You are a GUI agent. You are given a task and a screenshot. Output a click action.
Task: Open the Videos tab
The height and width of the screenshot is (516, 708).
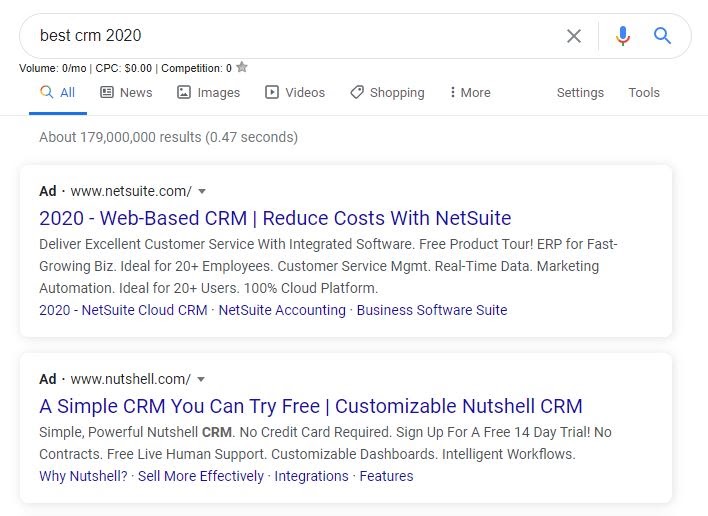295,93
